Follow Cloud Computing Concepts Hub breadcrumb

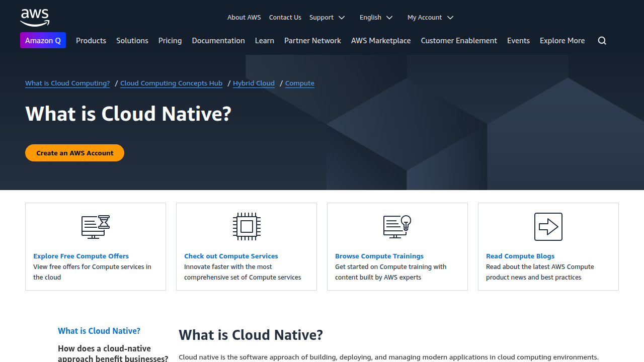coord(171,83)
